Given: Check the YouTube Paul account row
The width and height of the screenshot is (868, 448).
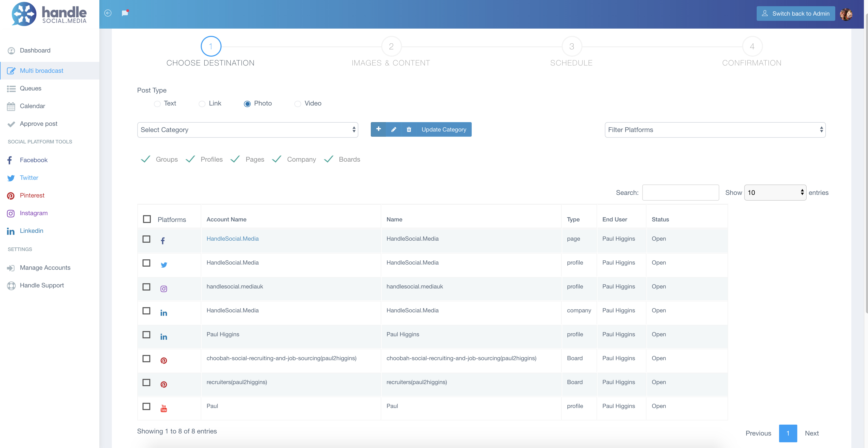Looking at the screenshot, I should point(146,406).
